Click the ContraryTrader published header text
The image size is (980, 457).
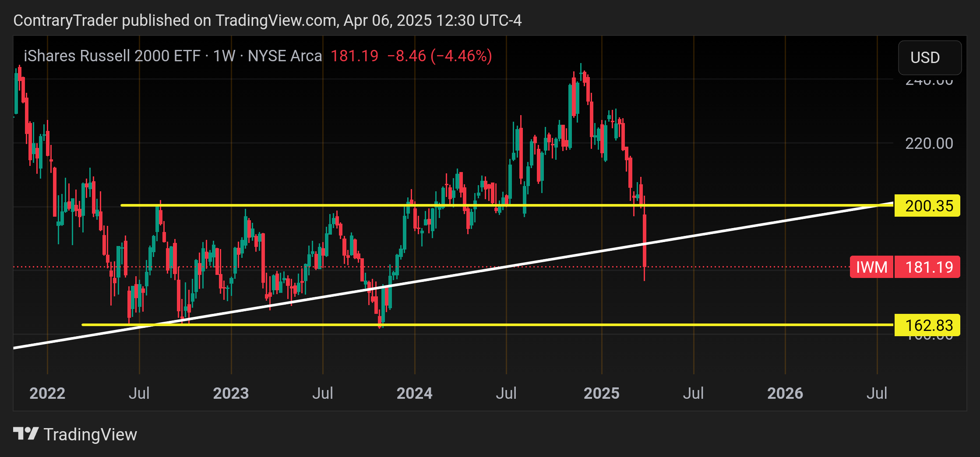pos(268,21)
